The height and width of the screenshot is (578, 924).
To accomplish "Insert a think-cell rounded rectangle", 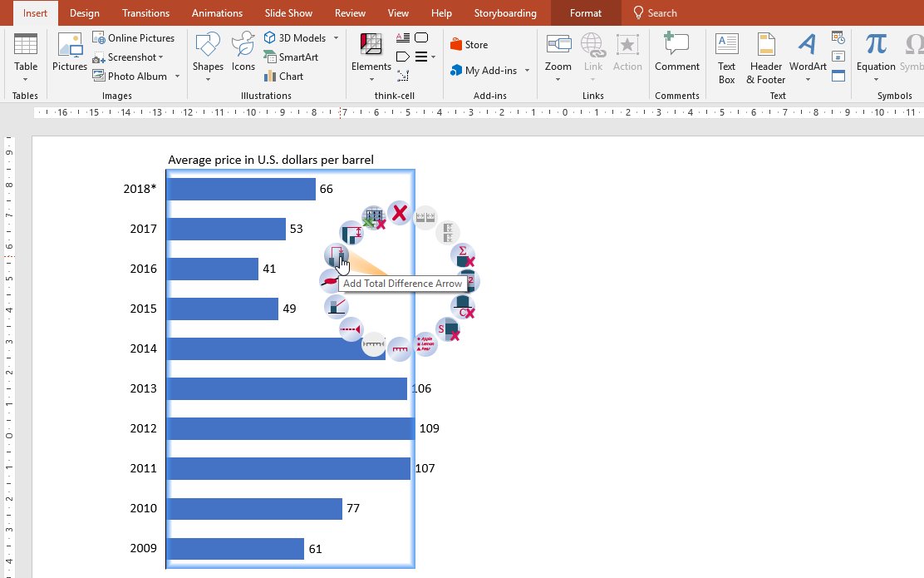I will click(x=421, y=37).
